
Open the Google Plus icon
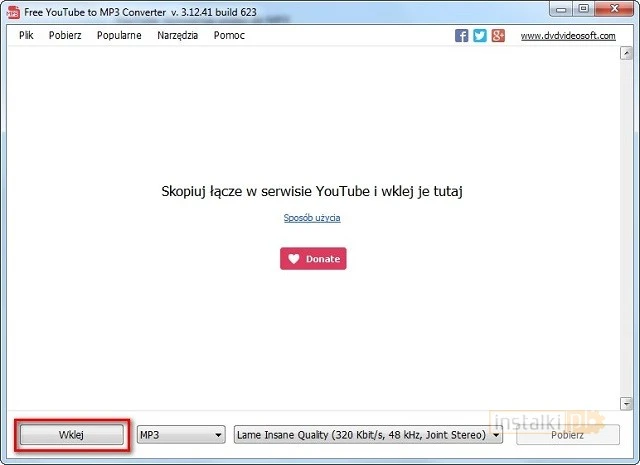point(498,36)
